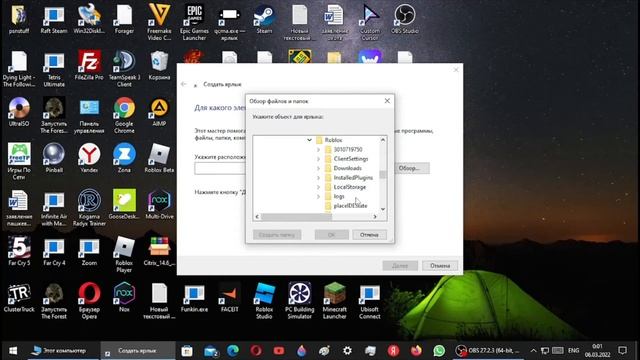The image size is (640, 360).
Task: Expand the LocalStorage folder node
Action: coord(318,187)
